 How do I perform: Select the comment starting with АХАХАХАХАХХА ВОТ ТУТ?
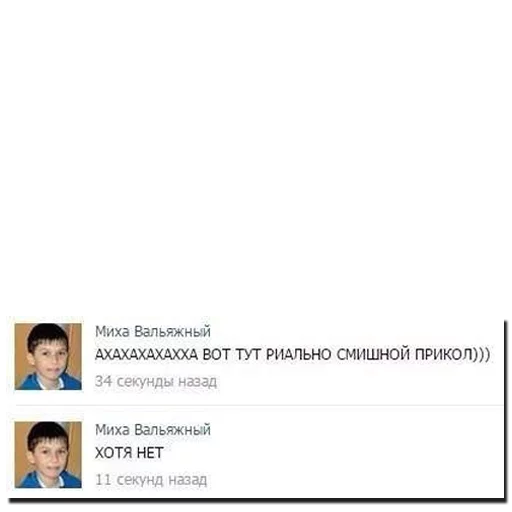pos(292,354)
